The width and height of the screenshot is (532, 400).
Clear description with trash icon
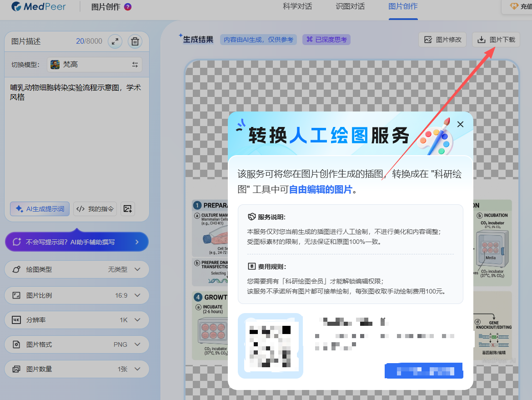click(135, 41)
